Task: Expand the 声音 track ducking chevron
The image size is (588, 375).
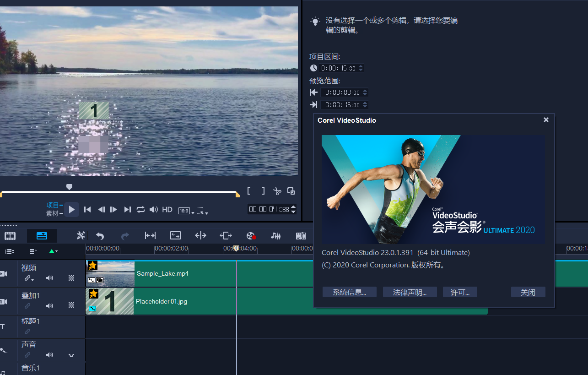Action: (71, 355)
